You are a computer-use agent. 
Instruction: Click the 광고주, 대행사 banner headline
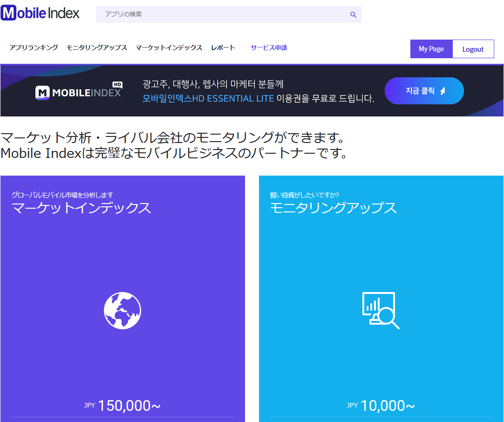pyautogui.click(x=213, y=84)
